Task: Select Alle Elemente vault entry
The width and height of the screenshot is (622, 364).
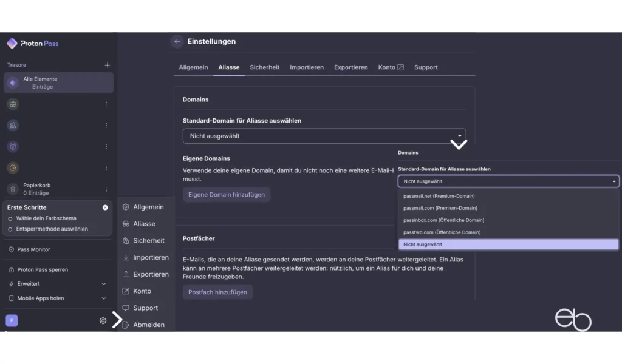Action: [58, 83]
